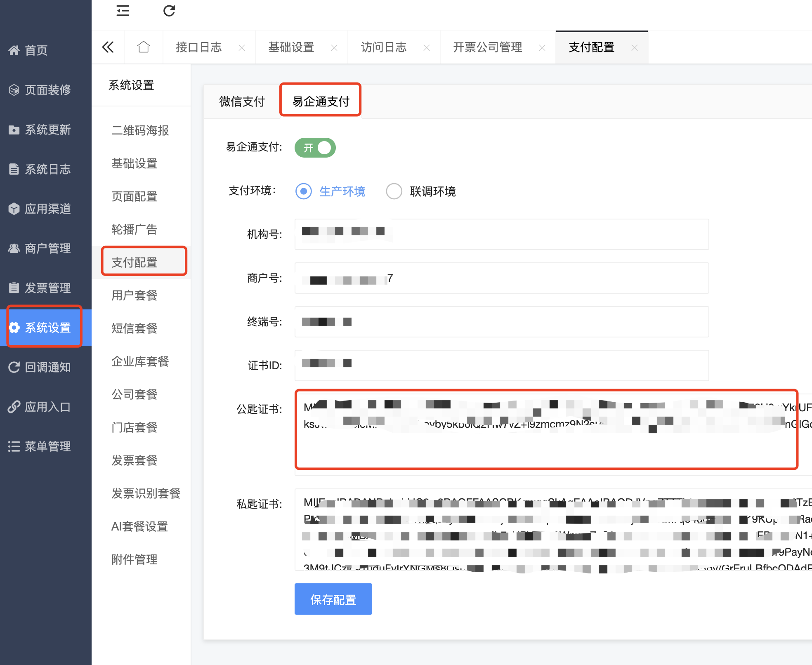Open 页面装修 in the sidebar

point(47,90)
